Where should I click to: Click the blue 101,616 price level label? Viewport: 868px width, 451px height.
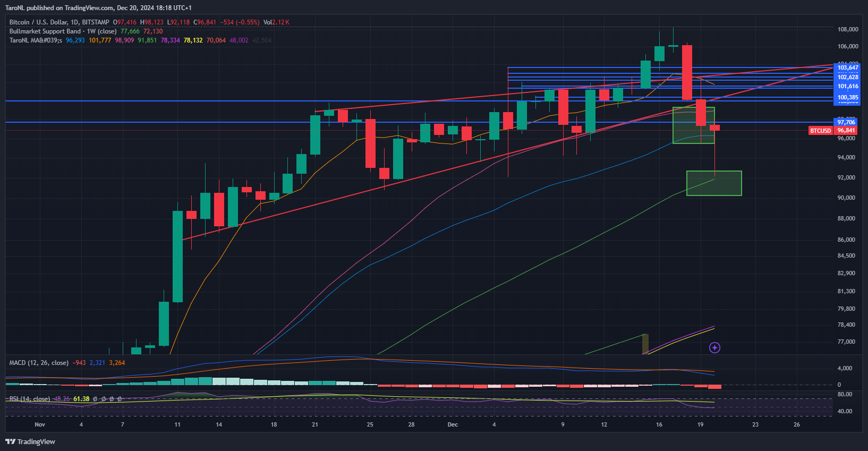pos(847,86)
